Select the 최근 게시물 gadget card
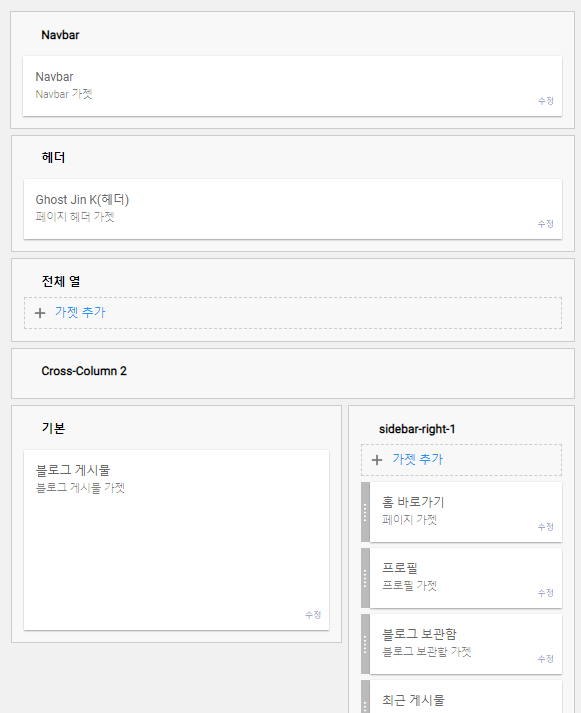Image resolution: width=581 pixels, height=713 pixels. tap(466, 697)
